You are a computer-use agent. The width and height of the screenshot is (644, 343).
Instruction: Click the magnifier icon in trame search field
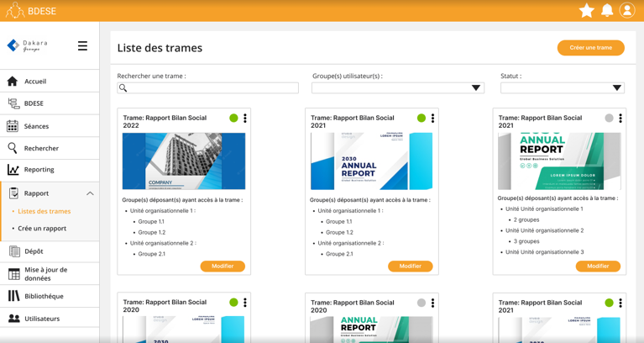(123, 87)
